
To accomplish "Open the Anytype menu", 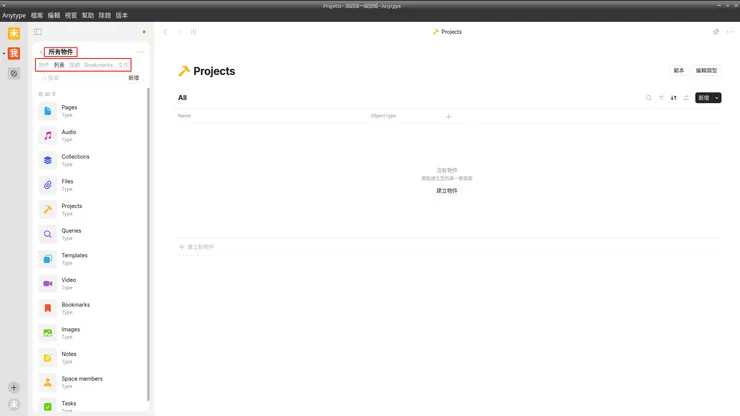I will [14, 15].
